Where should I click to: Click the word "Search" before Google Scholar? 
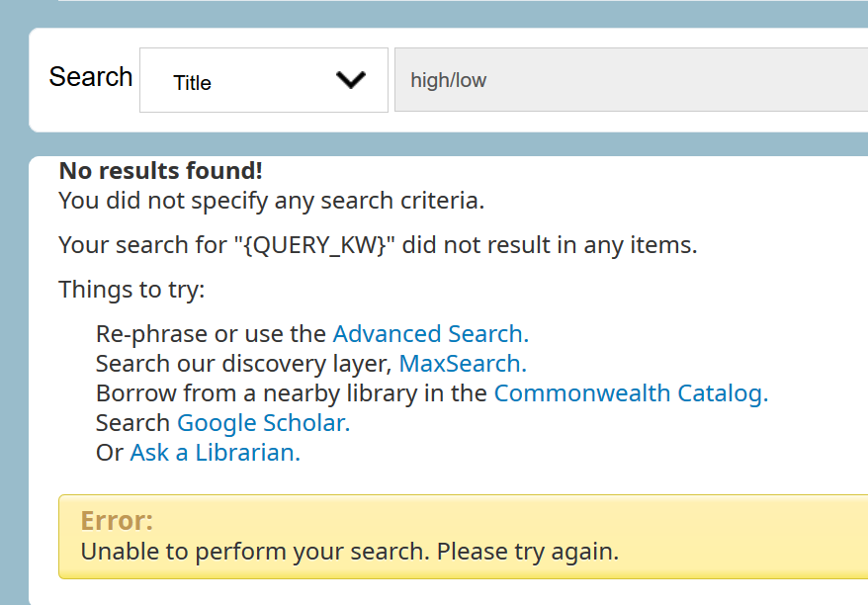tap(132, 422)
